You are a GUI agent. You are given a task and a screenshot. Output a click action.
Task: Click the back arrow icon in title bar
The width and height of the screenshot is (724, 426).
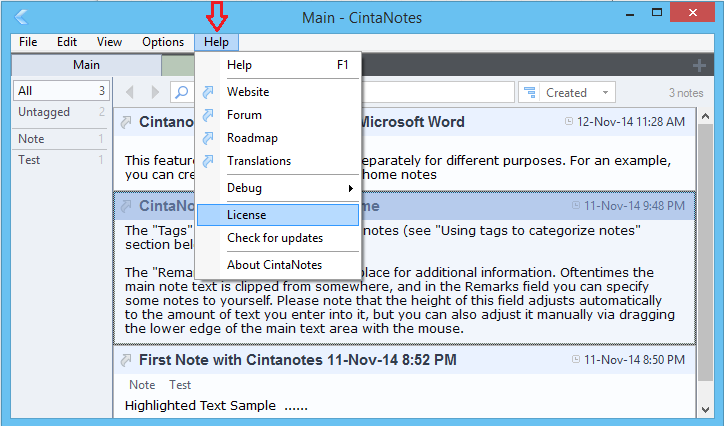(x=21, y=17)
